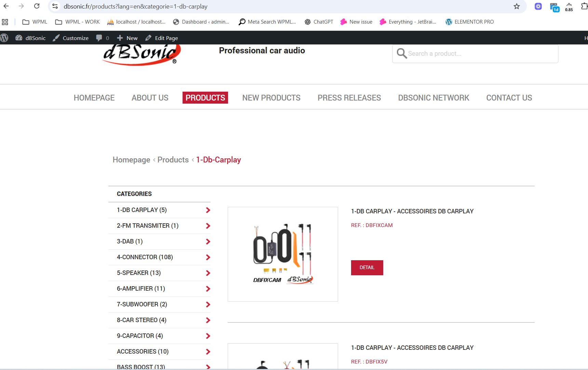Open the WordPress logo admin menu
This screenshot has height=370, width=588.
pyautogui.click(x=4, y=38)
